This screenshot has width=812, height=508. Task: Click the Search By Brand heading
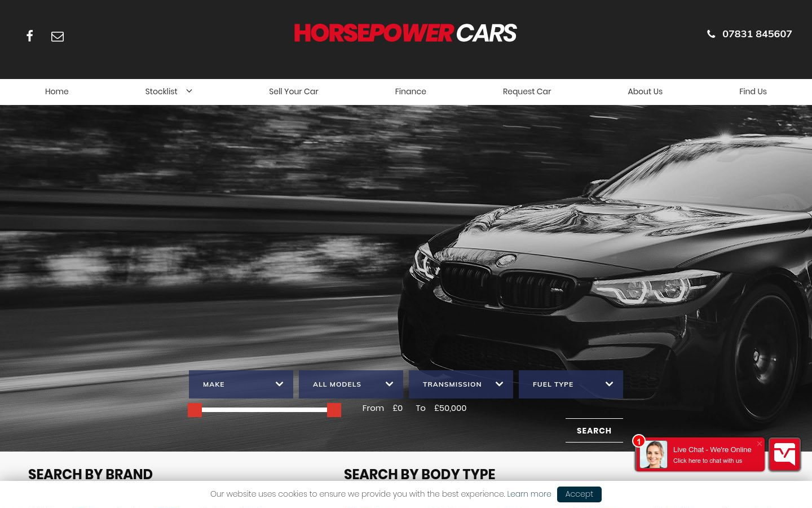pyautogui.click(x=90, y=474)
